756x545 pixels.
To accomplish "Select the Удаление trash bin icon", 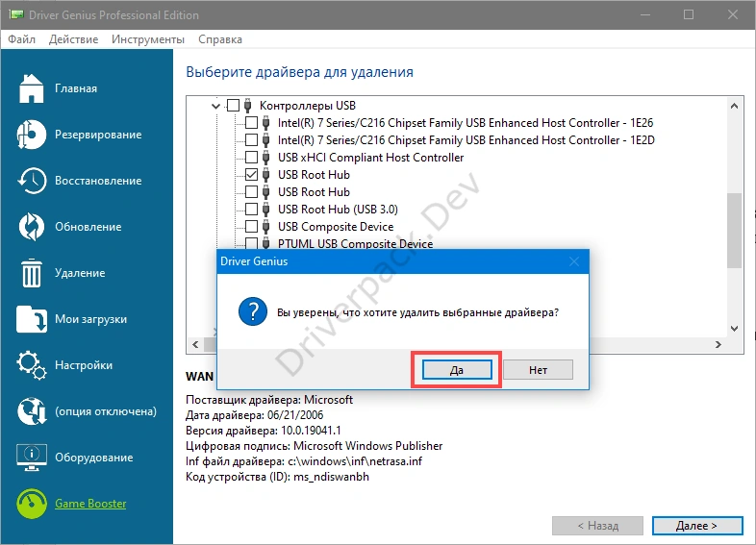I will click(32, 273).
